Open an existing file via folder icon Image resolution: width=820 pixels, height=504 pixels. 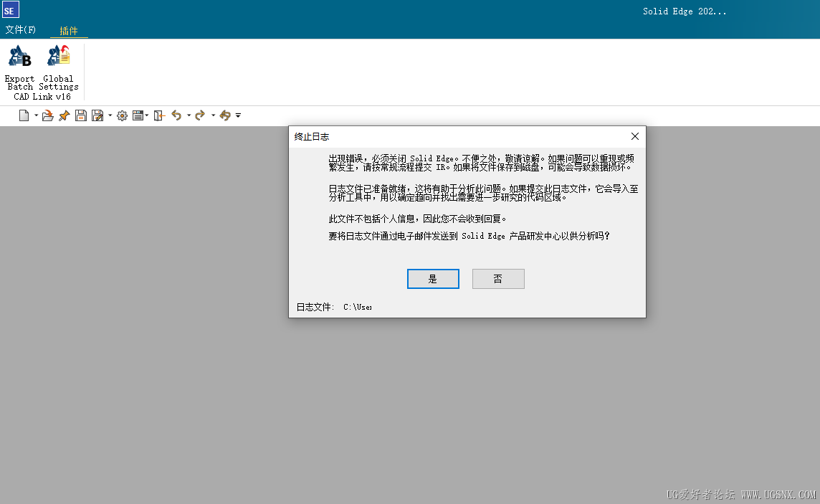[x=47, y=115]
